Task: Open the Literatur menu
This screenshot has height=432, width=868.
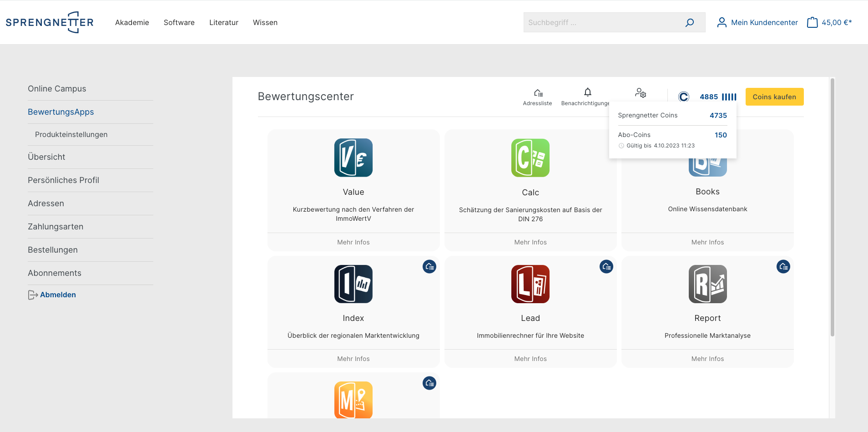Action: tap(224, 22)
